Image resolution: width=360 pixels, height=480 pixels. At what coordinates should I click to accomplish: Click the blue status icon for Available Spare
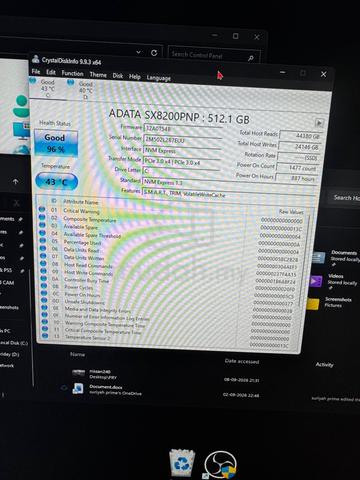click(42, 225)
